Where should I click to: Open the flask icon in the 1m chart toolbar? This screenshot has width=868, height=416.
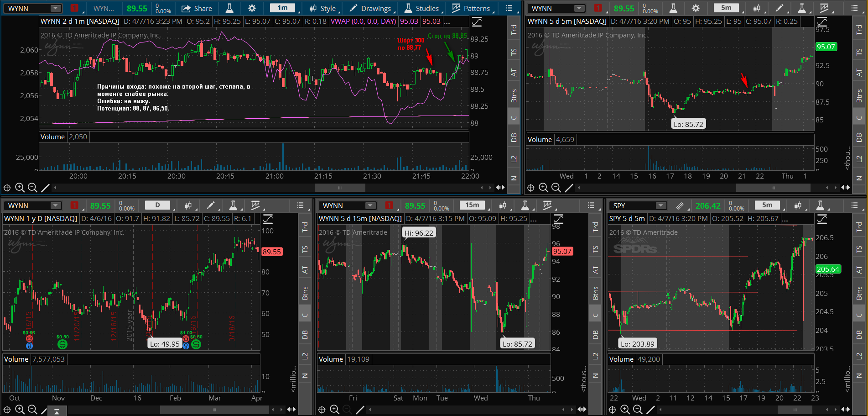[x=229, y=8]
